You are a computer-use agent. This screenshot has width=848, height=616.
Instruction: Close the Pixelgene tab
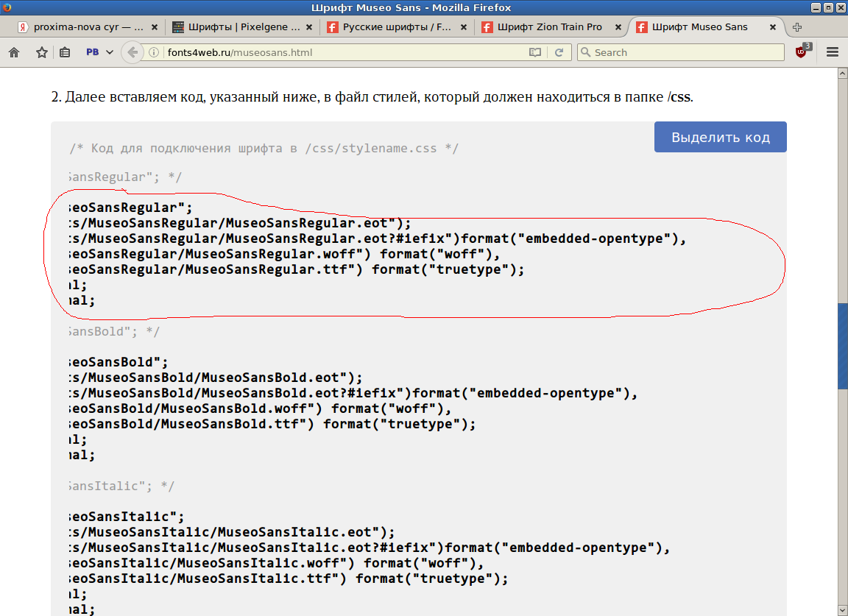[309, 27]
